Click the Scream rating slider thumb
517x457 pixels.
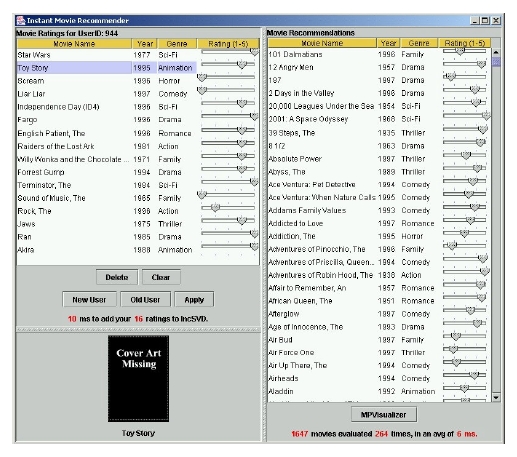coord(202,78)
